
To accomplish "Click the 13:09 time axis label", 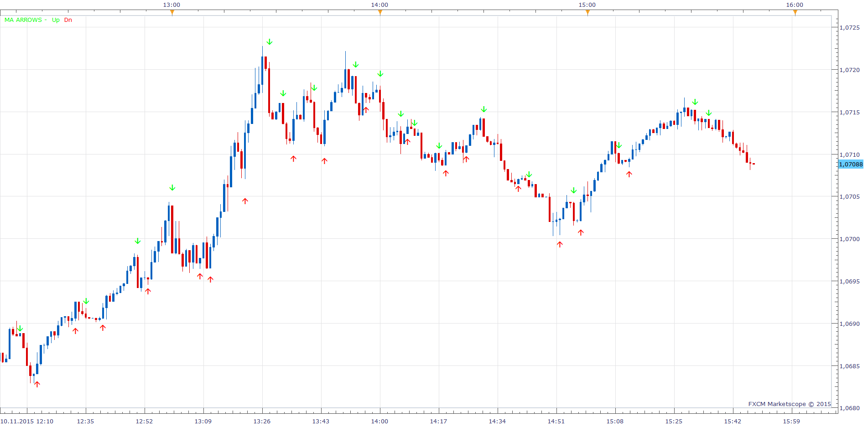I will pos(203,421).
